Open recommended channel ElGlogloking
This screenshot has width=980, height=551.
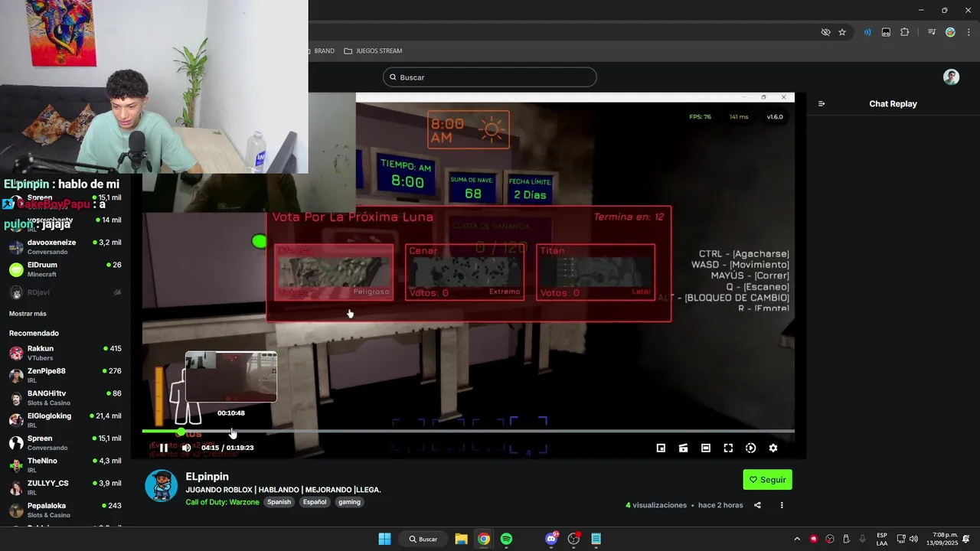[65, 420]
